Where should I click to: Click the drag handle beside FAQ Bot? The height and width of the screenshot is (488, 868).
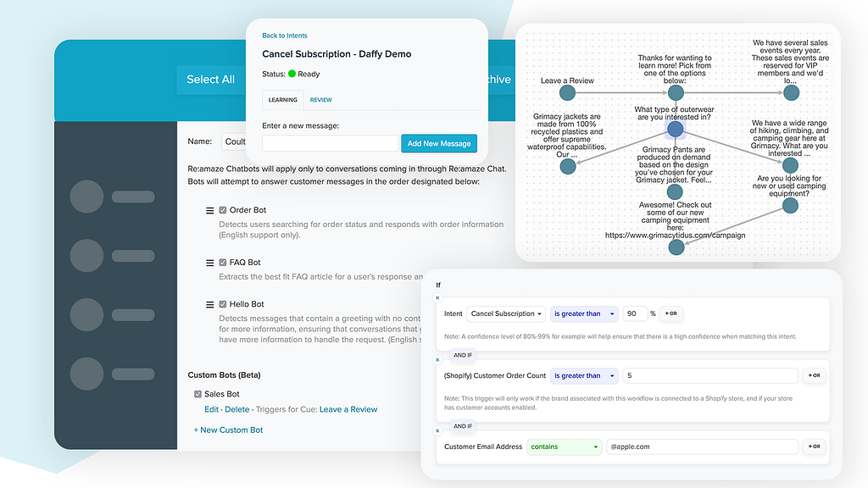[x=210, y=263]
